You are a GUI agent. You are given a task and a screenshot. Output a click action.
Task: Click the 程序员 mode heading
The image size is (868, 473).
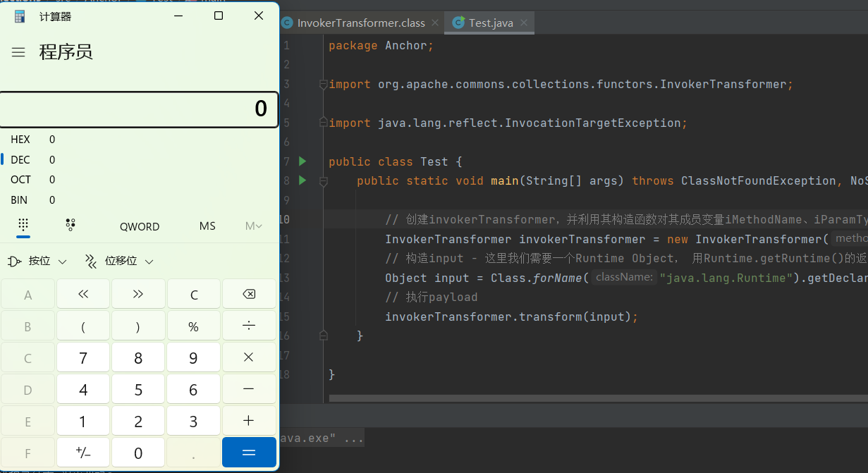pos(66,52)
